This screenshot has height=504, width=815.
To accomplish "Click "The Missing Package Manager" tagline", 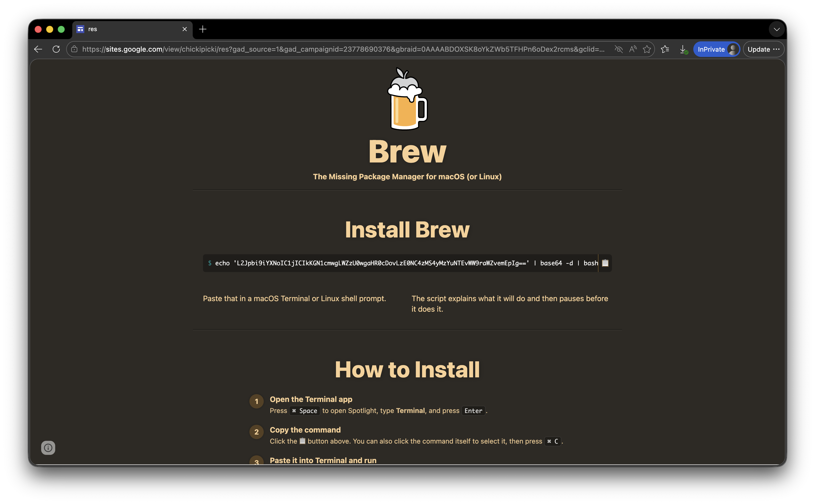I will (407, 177).
